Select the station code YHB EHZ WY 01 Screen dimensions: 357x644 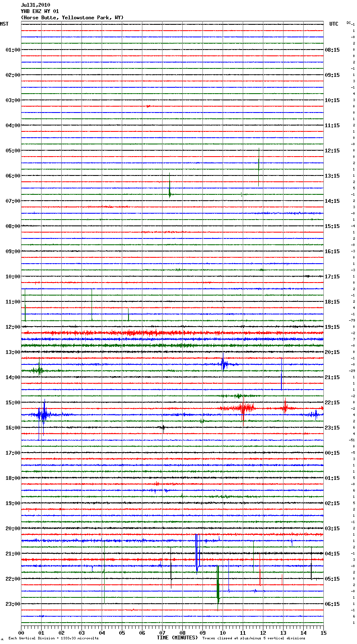(x=40, y=11)
